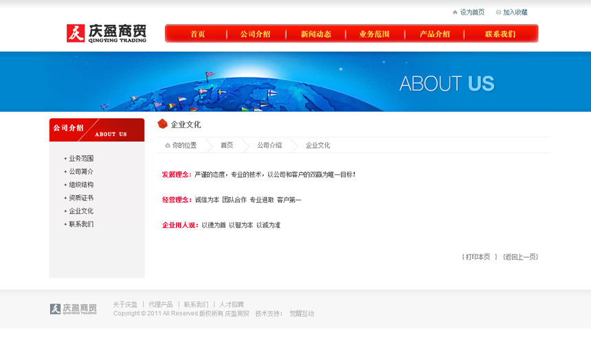Click the home icon beside 你的位置
This screenshot has width=591, height=364.
[168, 146]
